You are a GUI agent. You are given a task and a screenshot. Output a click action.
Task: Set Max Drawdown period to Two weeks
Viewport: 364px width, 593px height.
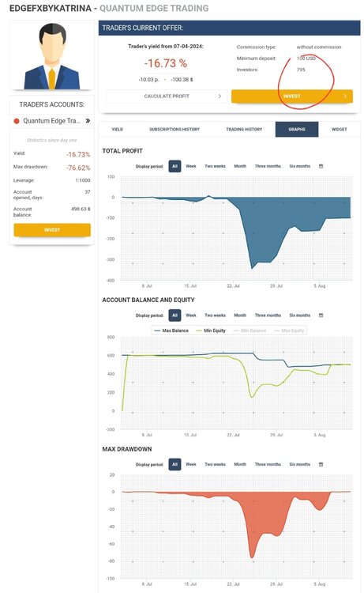216,464
